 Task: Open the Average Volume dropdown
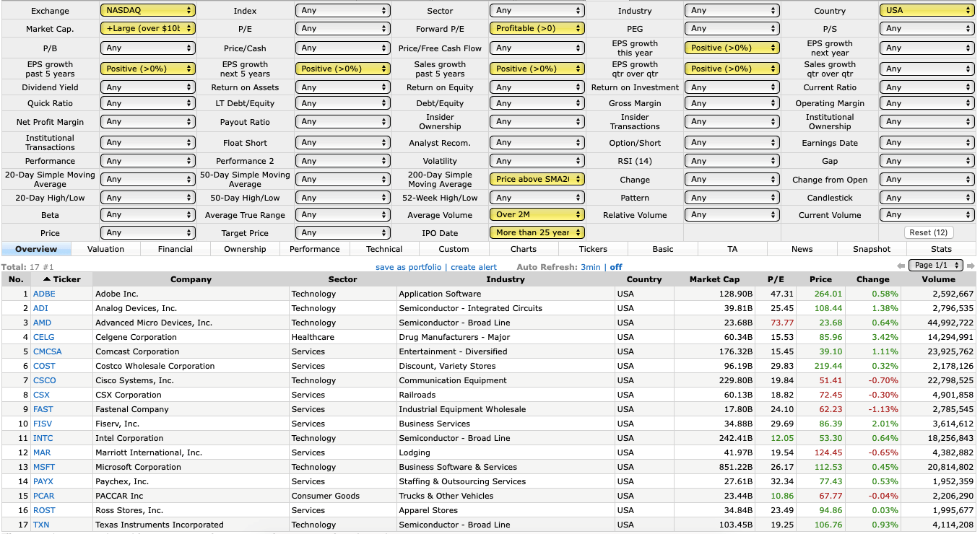pos(537,214)
